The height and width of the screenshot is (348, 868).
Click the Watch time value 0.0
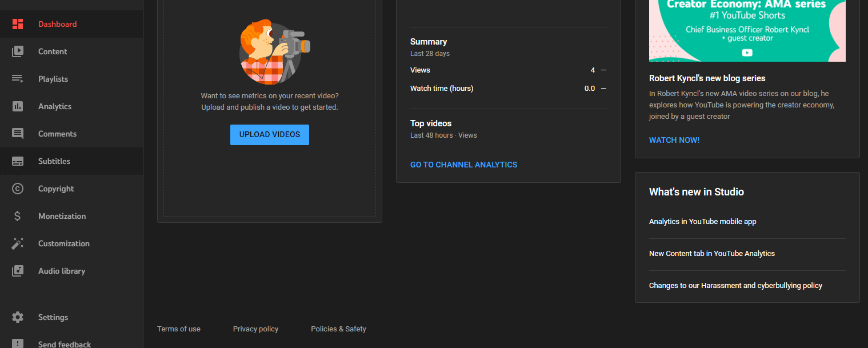pyautogui.click(x=589, y=89)
